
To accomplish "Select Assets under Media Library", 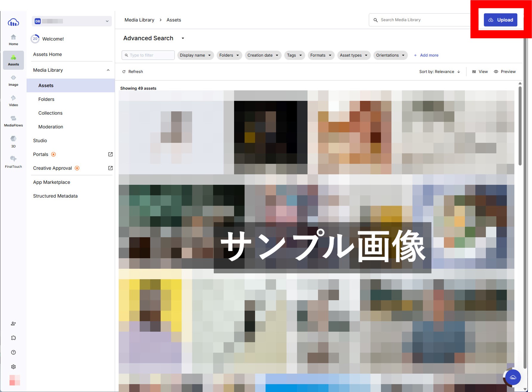I will (x=71, y=85).
